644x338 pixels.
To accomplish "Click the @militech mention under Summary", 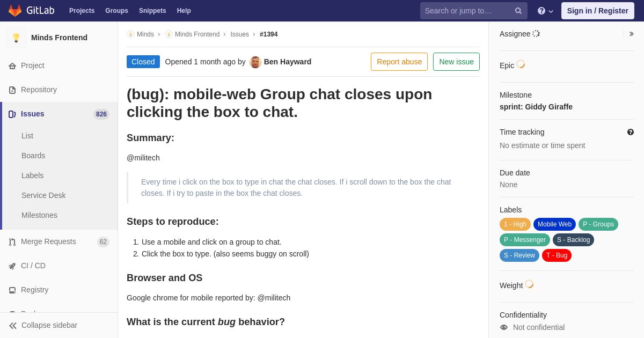I will [143, 158].
